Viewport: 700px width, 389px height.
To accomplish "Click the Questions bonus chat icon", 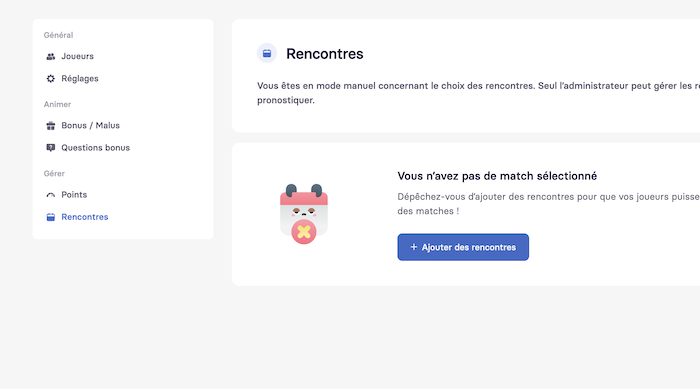I will click(50, 148).
